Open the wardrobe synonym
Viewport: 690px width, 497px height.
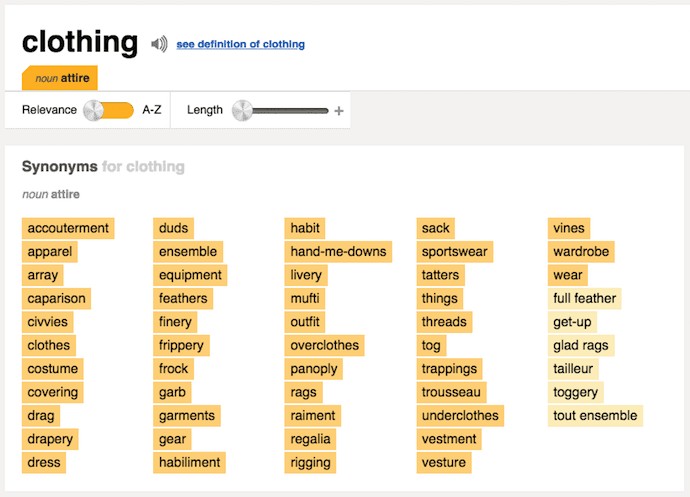(x=581, y=252)
